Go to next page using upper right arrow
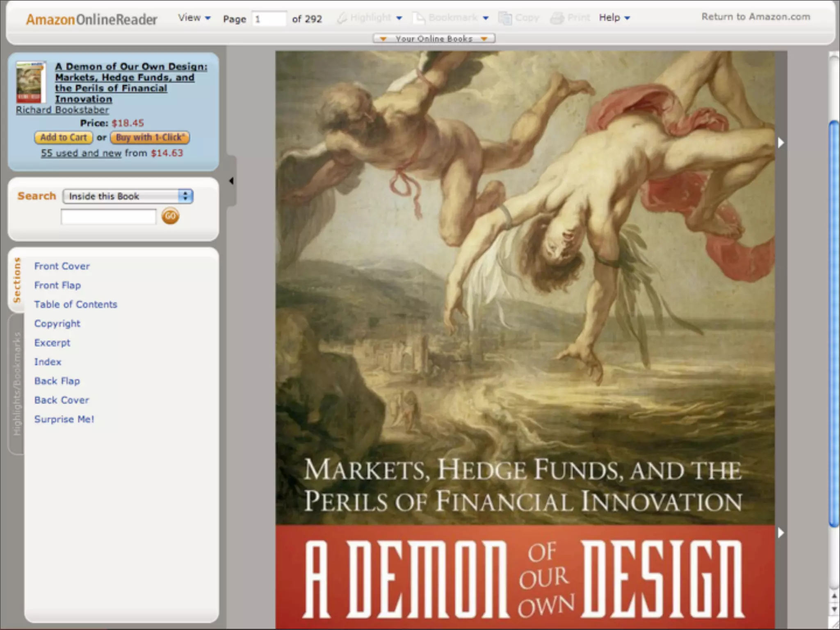Image resolution: width=840 pixels, height=630 pixels. [x=781, y=143]
